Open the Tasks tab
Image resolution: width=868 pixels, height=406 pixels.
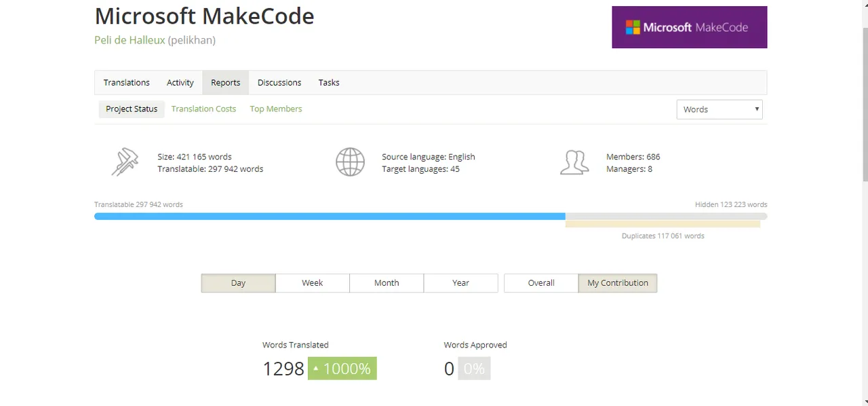pos(329,82)
